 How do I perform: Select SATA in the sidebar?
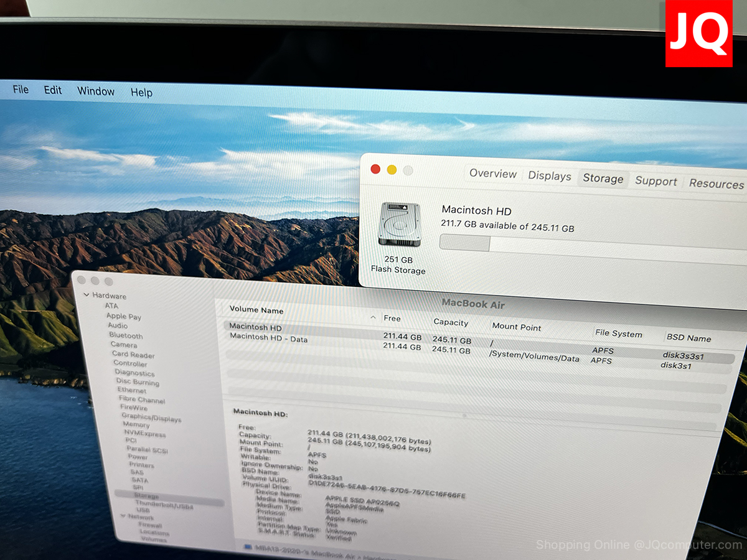[x=140, y=480]
